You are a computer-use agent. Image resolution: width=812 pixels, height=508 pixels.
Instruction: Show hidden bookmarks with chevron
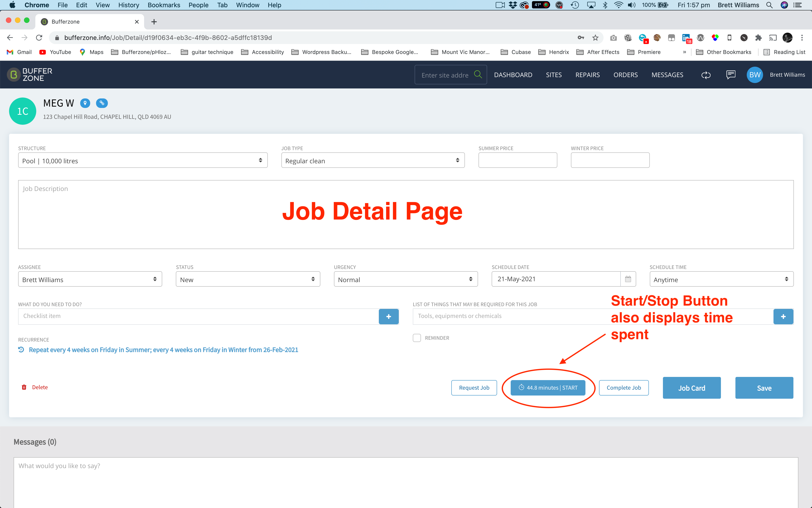[x=684, y=52]
